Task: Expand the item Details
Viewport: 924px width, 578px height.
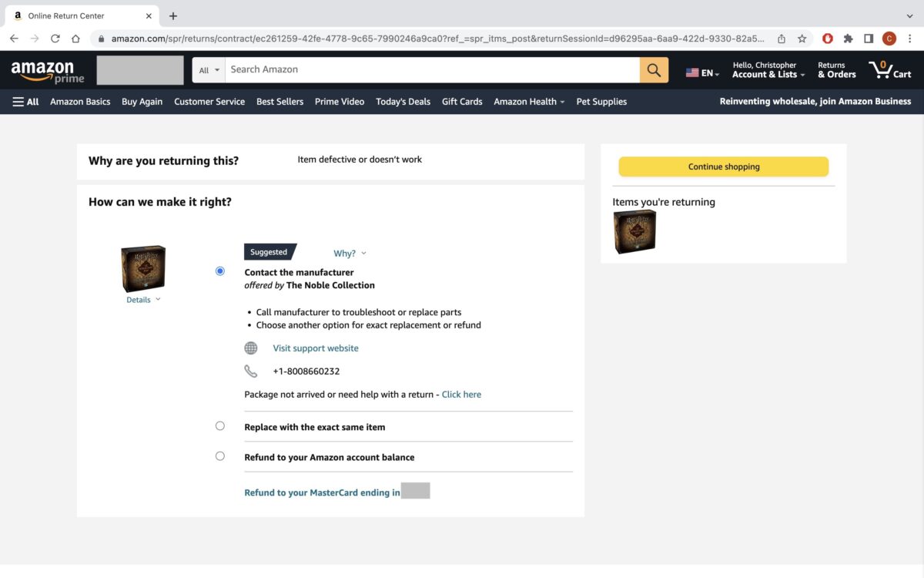Action: (x=143, y=300)
